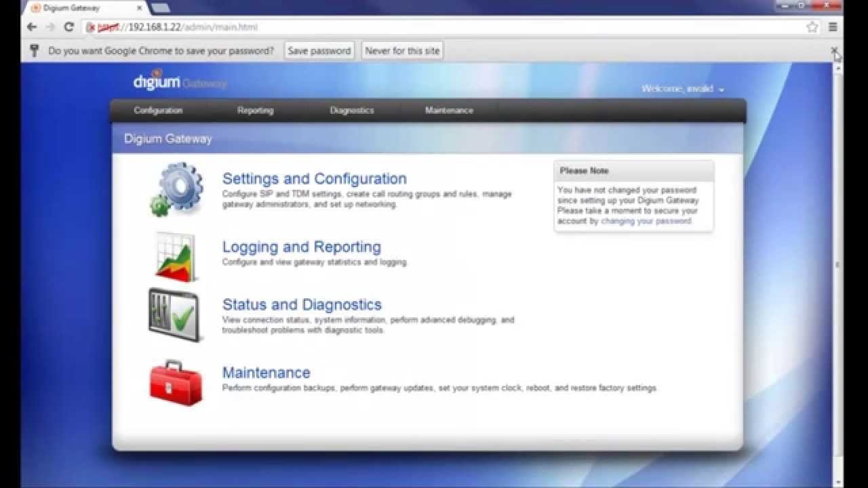Click the 'Do you want Google Chrome to save your password?' text
The image size is (868, 488).
coord(161,51)
